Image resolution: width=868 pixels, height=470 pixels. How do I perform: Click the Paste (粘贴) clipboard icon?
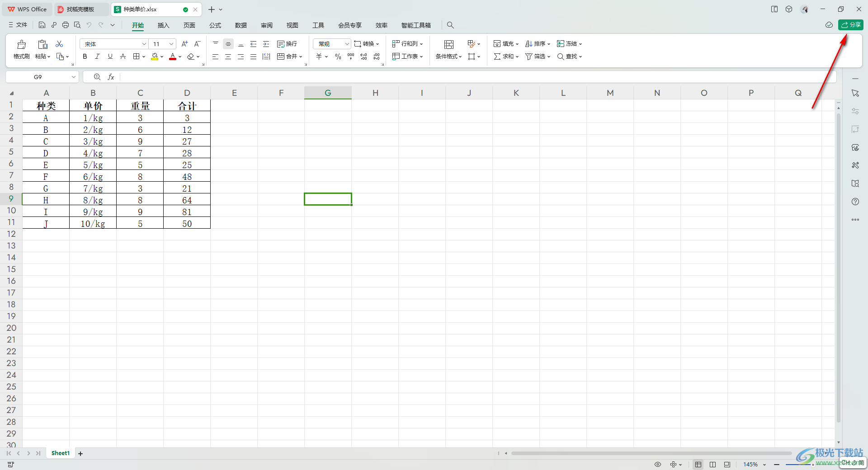tap(42, 44)
